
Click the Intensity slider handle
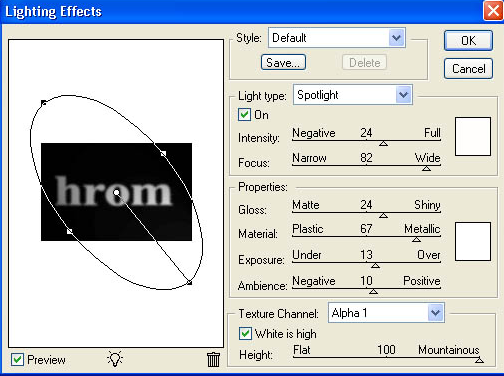(x=383, y=144)
